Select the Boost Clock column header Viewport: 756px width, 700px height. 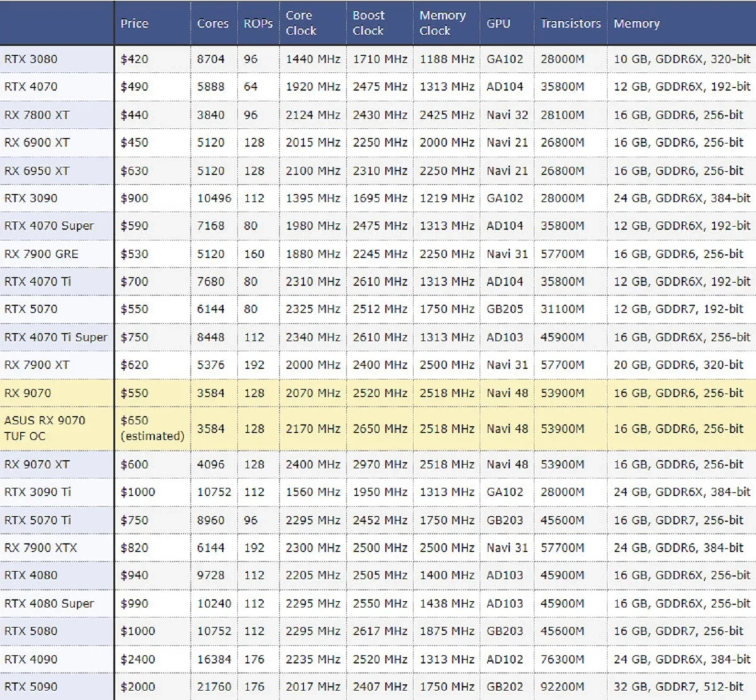click(x=369, y=23)
